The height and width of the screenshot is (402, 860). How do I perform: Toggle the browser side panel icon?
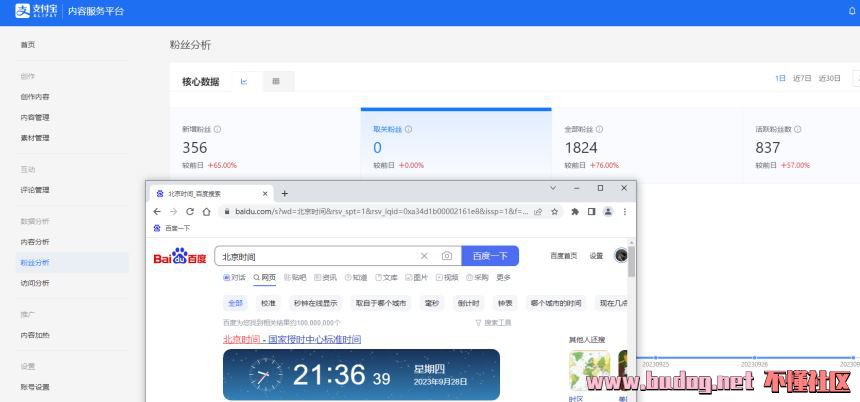coord(591,212)
